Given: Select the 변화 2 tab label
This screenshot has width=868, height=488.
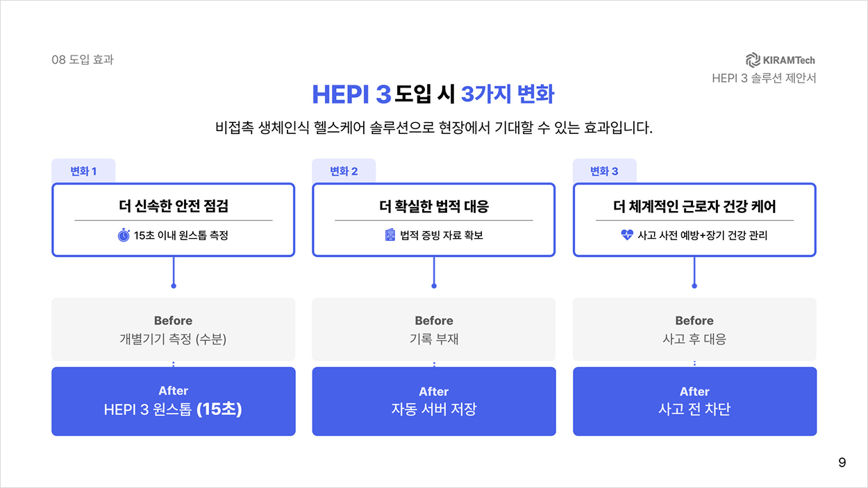Looking at the screenshot, I should click(344, 171).
